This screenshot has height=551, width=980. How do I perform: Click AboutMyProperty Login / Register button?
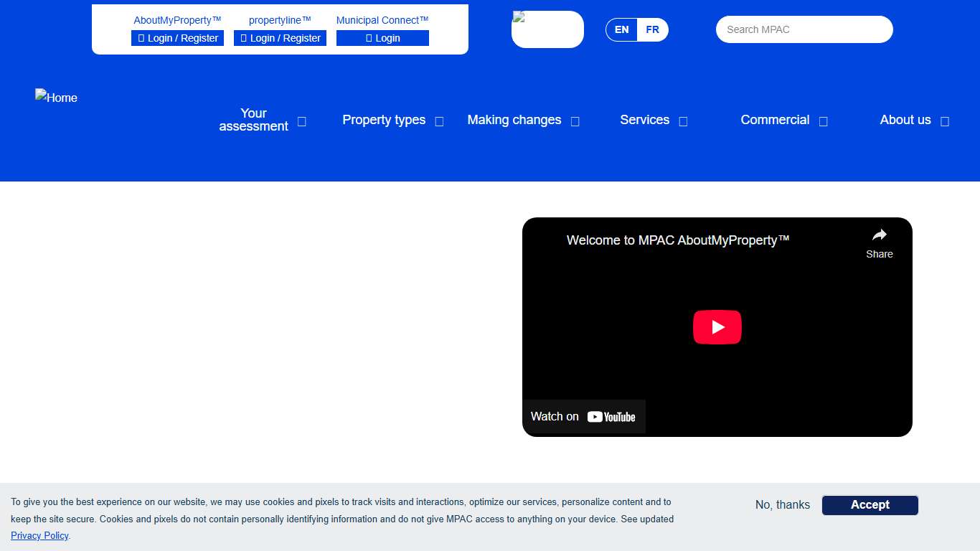click(177, 38)
